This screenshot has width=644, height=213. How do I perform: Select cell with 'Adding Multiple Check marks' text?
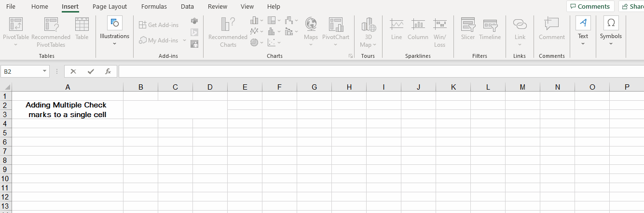click(x=68, y=110)
